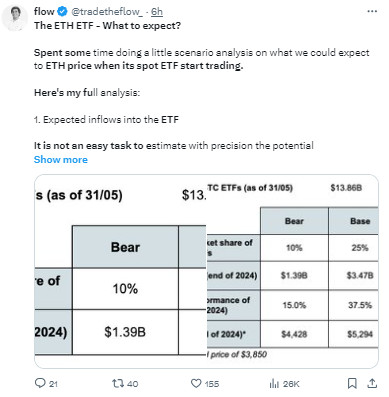389x397 pixels.
Task: Bookmark this tweet
Action: click(352, 383)
